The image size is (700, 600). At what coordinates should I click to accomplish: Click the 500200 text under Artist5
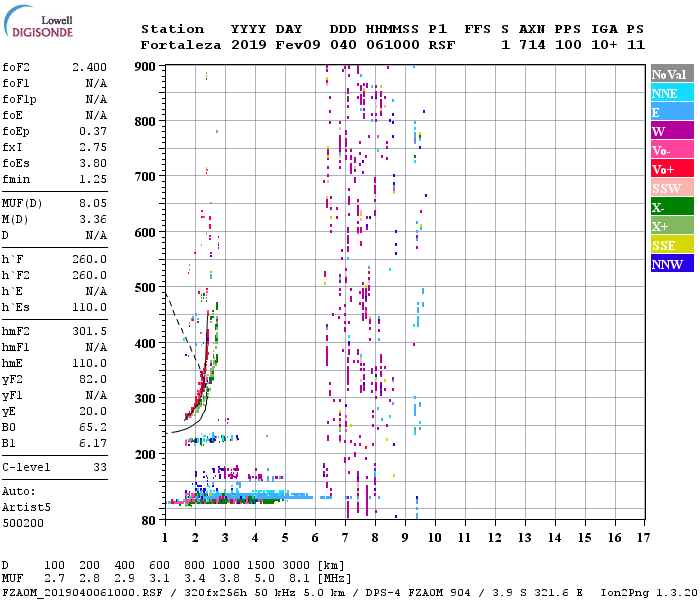[x=23, y=523]
